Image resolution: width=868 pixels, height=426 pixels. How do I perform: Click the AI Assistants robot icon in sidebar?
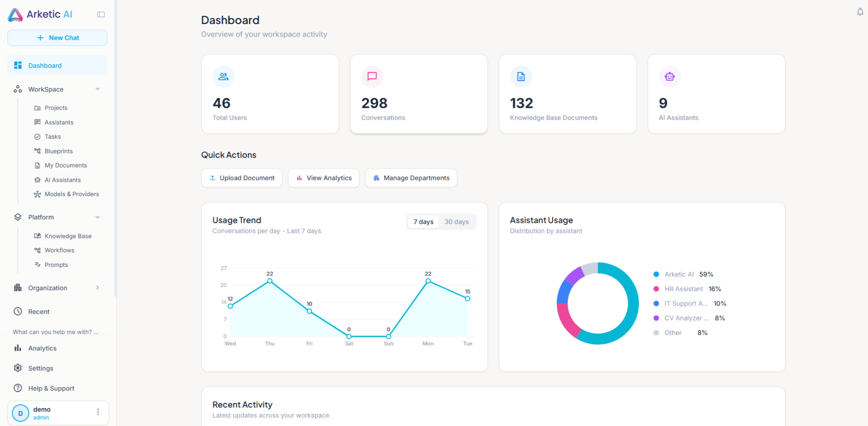38,180
